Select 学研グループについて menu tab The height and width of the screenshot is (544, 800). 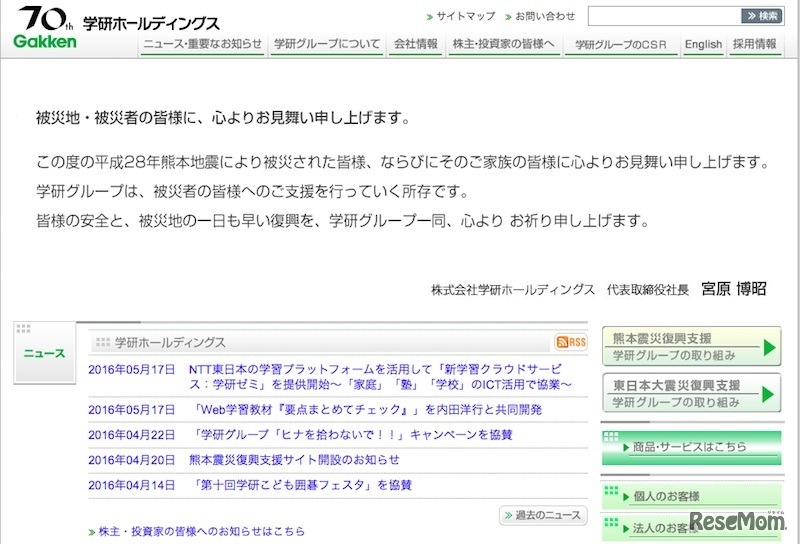point(327,44)
